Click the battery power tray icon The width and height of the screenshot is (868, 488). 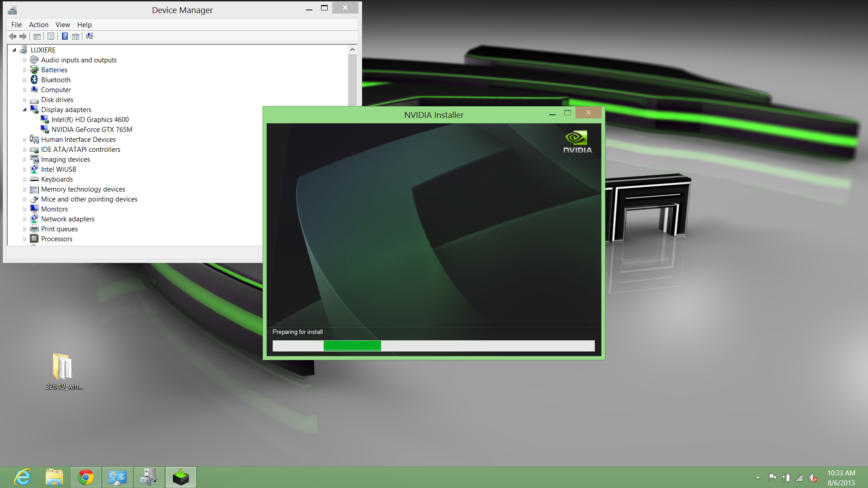point(786,478)
